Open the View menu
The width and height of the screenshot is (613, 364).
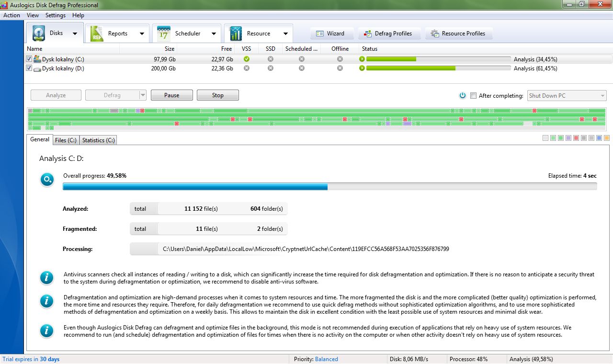tap(33, 15)
